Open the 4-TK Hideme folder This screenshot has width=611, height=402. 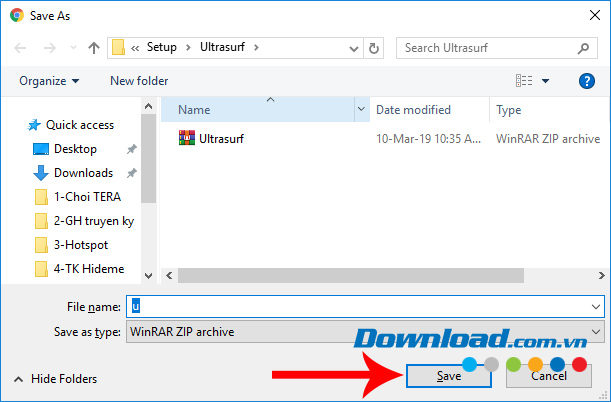click(89, 269)
